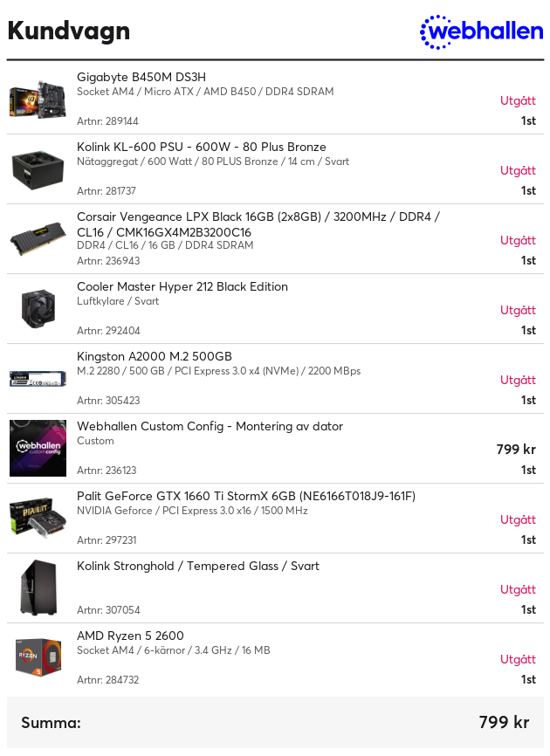This screenshot has height=756, width=550.
Task: Click Cooler Master Hyper 212 Black Edition title
Action: 182,287
